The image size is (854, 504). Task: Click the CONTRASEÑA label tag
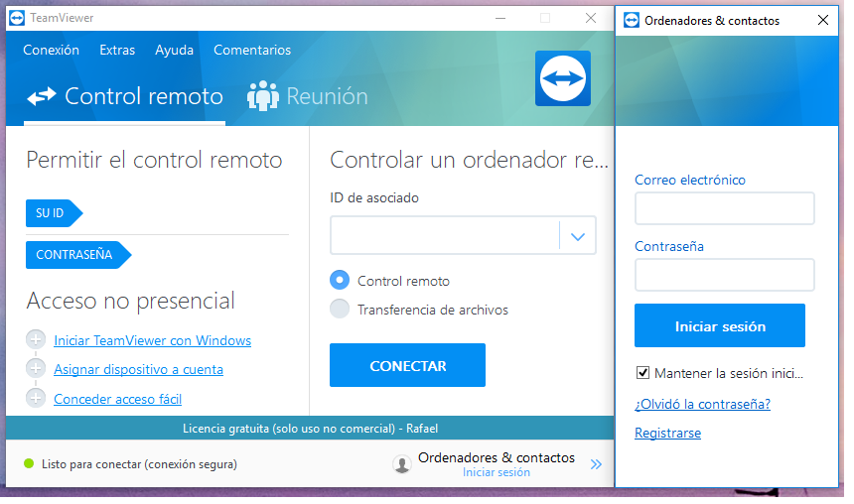pyautogui.click(x=78, y=255)
